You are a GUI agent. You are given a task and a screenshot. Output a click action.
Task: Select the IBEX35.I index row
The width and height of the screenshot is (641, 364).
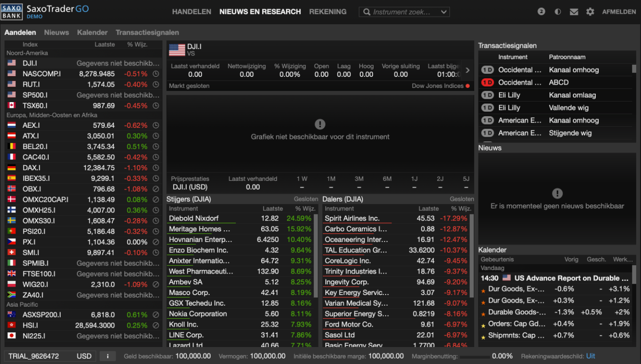(x=83, y=178)
